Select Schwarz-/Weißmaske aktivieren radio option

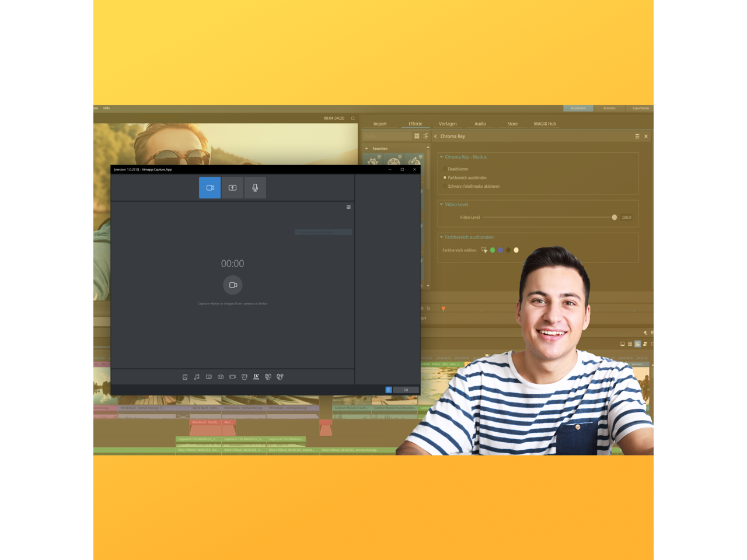pos(445,187)
